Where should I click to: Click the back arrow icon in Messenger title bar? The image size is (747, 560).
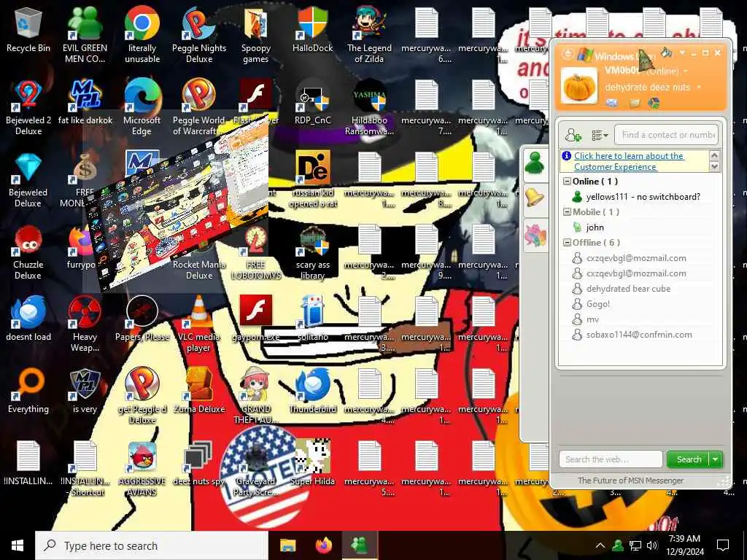point(568,54)
